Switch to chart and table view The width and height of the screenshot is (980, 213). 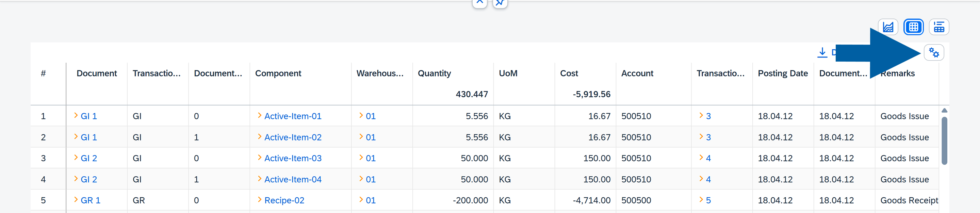(x=938, y=27)
